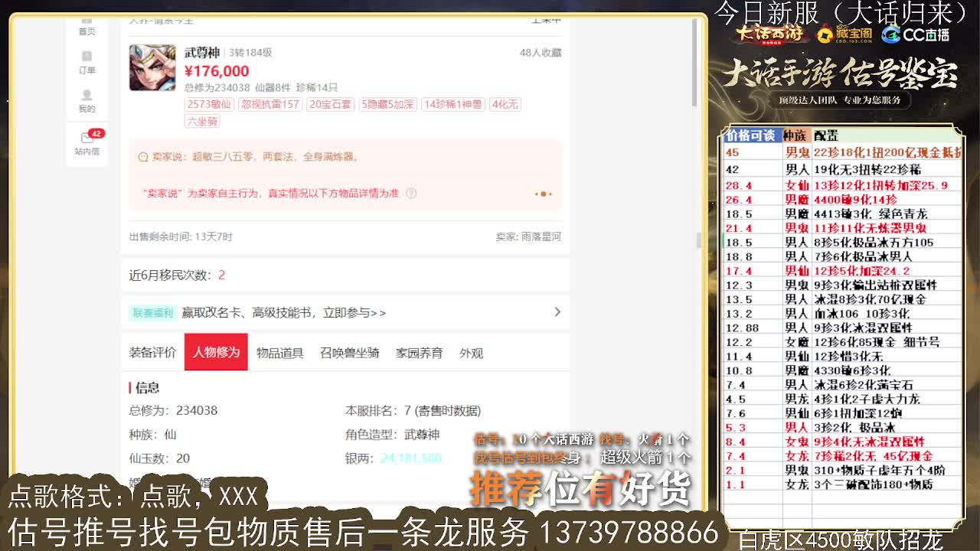The width and height of the screenshot is (980, 551).
Task: Click the 本服排名 7 info row
Action: click(413, 410)
